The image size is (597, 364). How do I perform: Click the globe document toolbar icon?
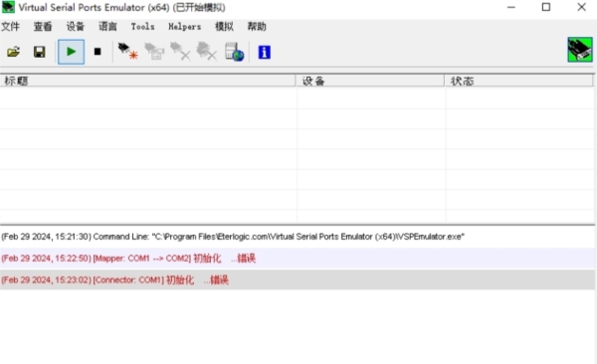tap(234, 52)
